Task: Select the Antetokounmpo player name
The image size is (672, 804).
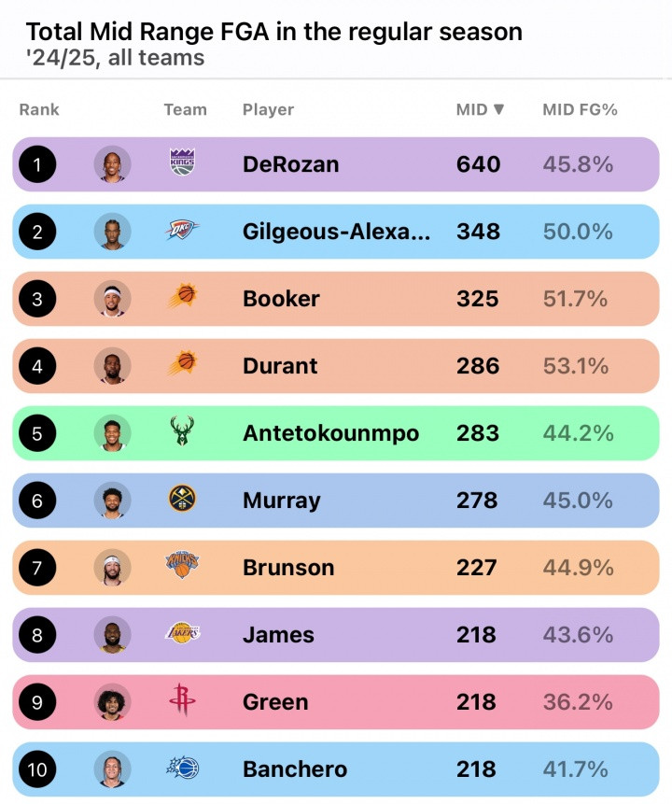Action: [330, 433]
